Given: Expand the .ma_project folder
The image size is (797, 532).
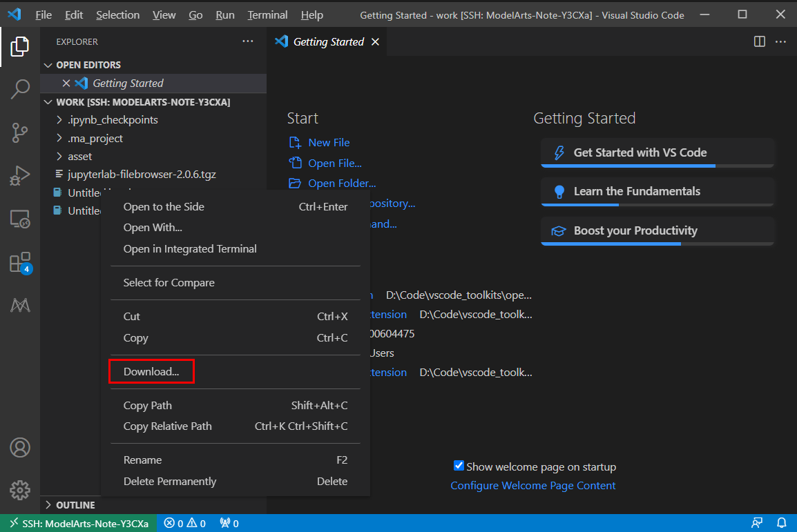Looking at the screenshot, I should (59, 138).
